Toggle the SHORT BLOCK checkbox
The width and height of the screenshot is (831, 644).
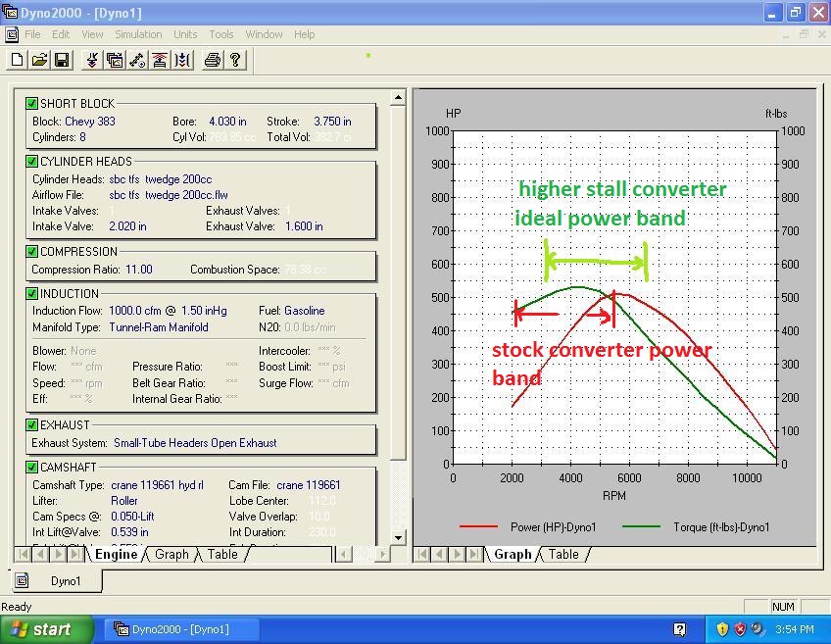pyautogui.click(x=32, y=103)
